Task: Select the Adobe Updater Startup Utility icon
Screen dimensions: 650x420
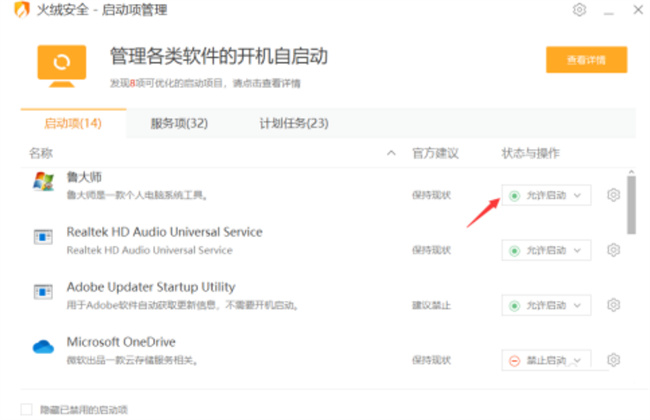Action: tap(43, 292)
